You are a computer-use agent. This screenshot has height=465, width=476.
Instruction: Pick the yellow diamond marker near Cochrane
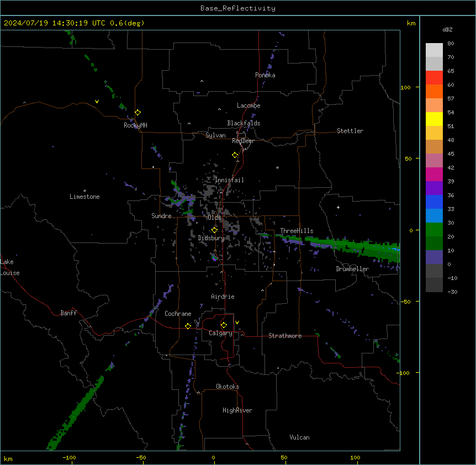pos(188,326)
